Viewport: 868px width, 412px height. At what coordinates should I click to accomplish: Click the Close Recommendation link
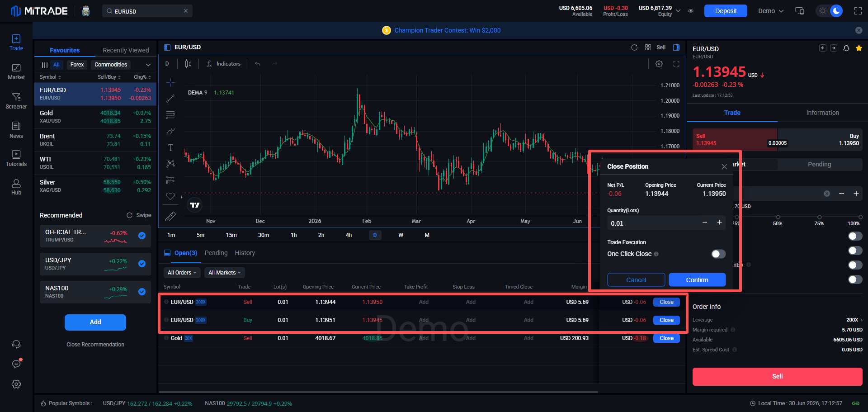point(95,345)
